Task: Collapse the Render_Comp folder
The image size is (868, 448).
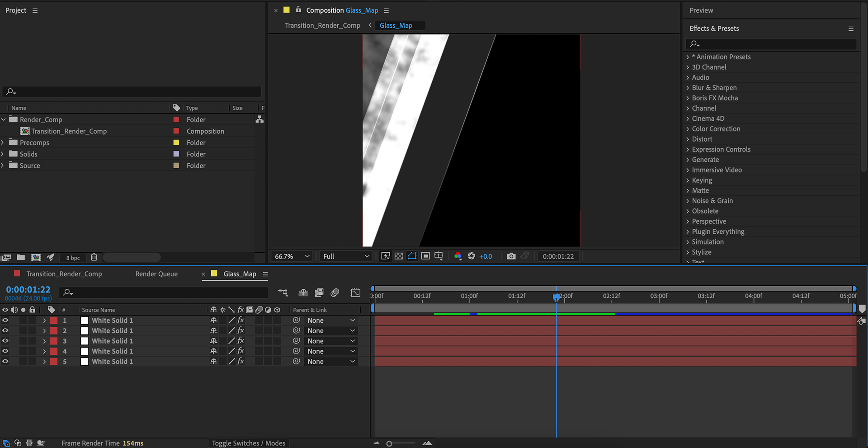Action: tap(3, 119)
